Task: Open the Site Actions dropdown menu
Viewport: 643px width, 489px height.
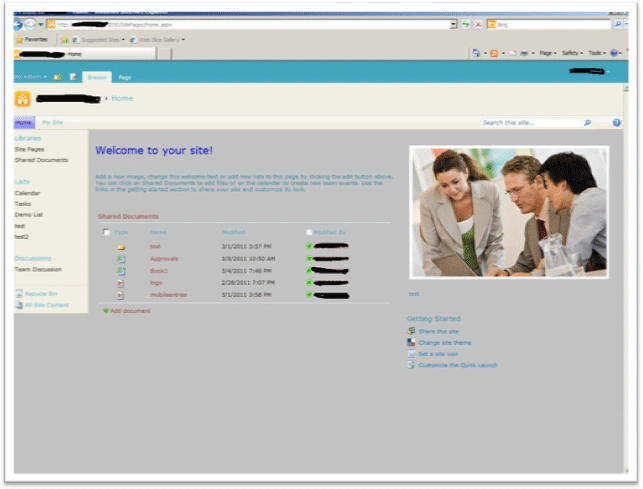Action: point(30,77)
